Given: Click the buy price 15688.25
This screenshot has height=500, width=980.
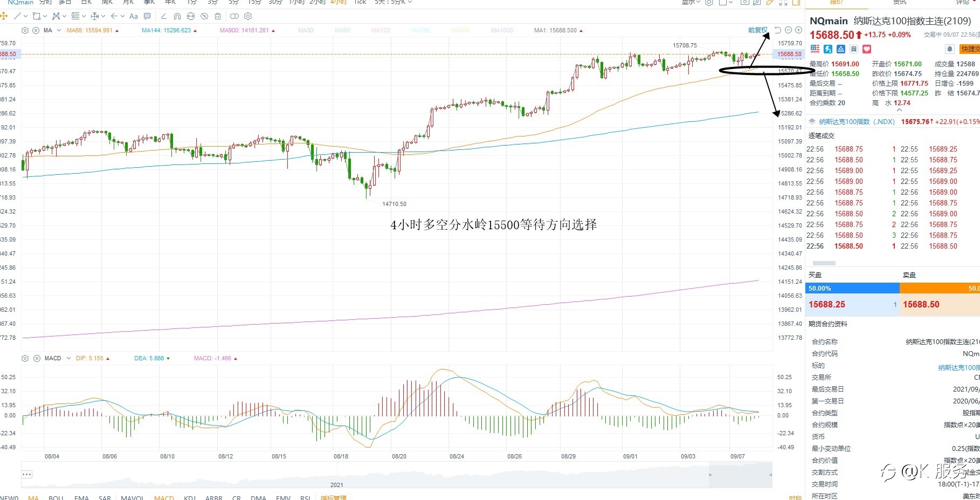Looking at the screenshot, I should pyautogui.click(x=827, y=305).
